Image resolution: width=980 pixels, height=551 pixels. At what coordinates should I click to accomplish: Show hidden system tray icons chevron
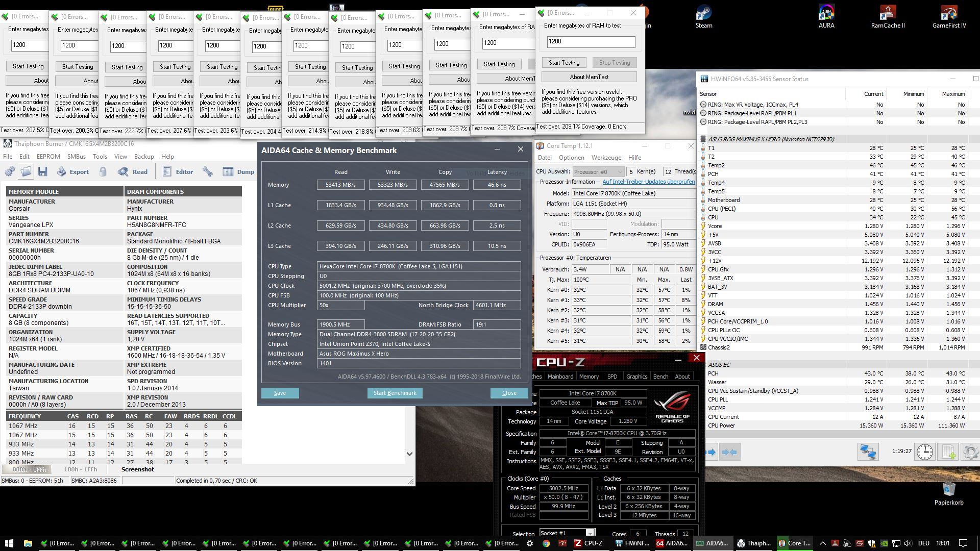pos(822,543)
